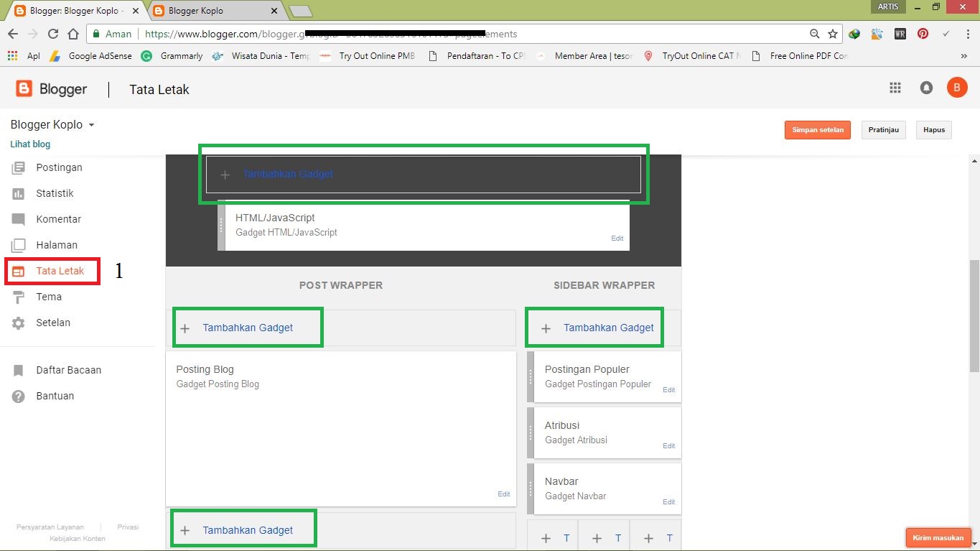Open the TryOut Online CAT bookmark
This screenshot has height=551, width=980.
[x=692, y=55]
